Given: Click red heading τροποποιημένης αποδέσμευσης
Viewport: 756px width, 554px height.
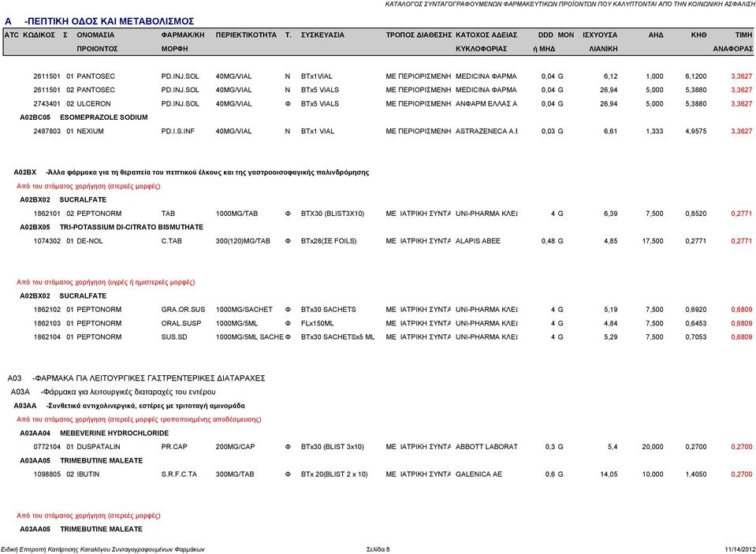Looking at the screenshot, I should tap(139, 419).
